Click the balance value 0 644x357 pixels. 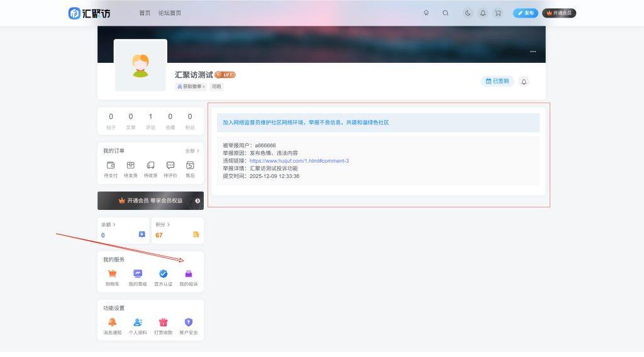[x=103, y=235]
